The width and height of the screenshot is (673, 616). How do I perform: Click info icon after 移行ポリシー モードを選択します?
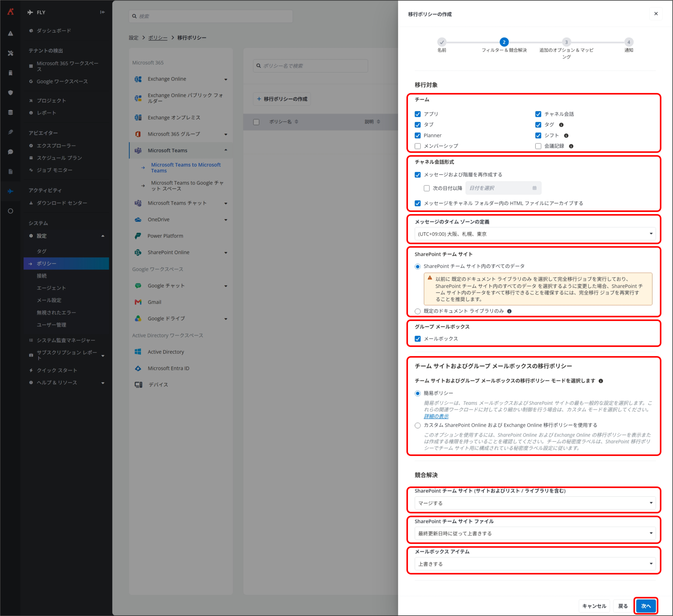600,381
